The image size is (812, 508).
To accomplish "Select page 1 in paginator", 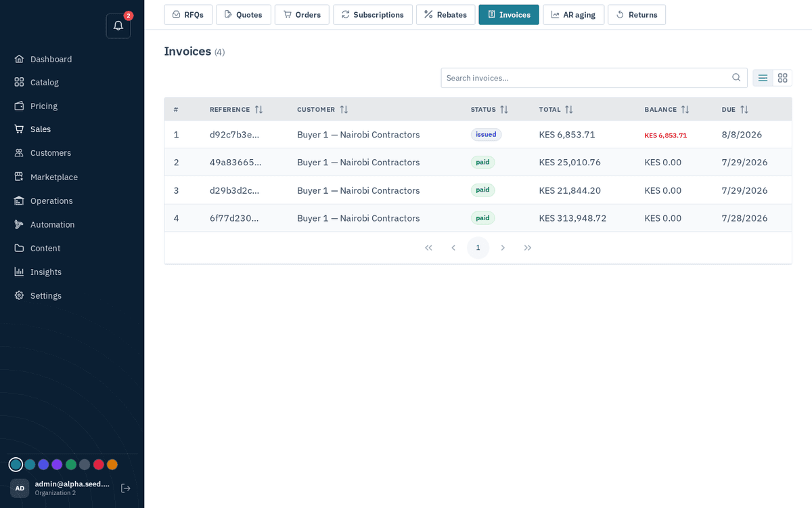I will point(478,248).
